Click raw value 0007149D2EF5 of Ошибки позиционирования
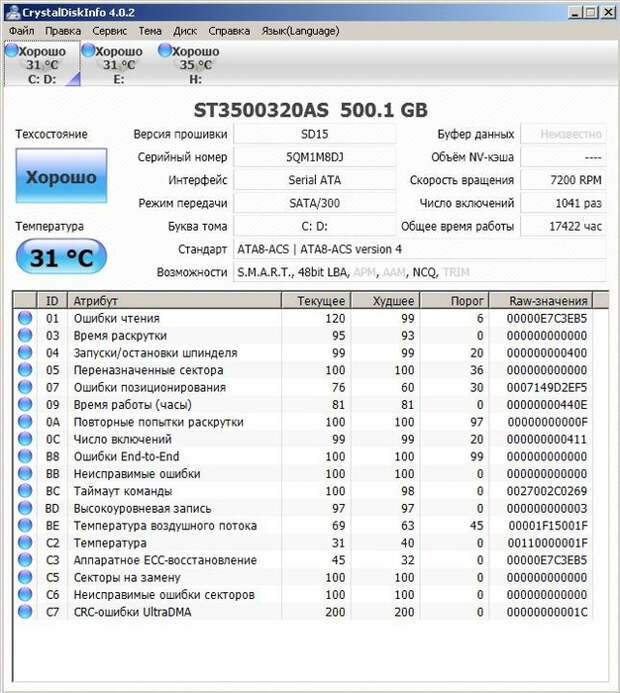620x693 pixels. click(x=547, y=387)
